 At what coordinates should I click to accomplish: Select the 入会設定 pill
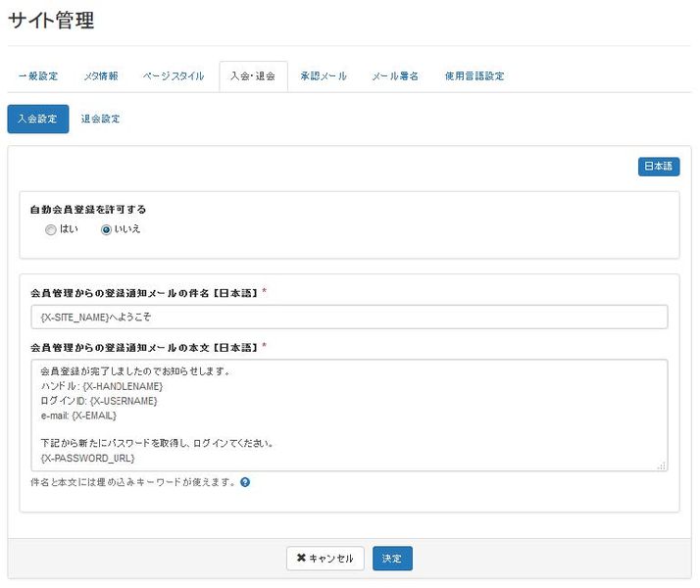click(38, 119)
